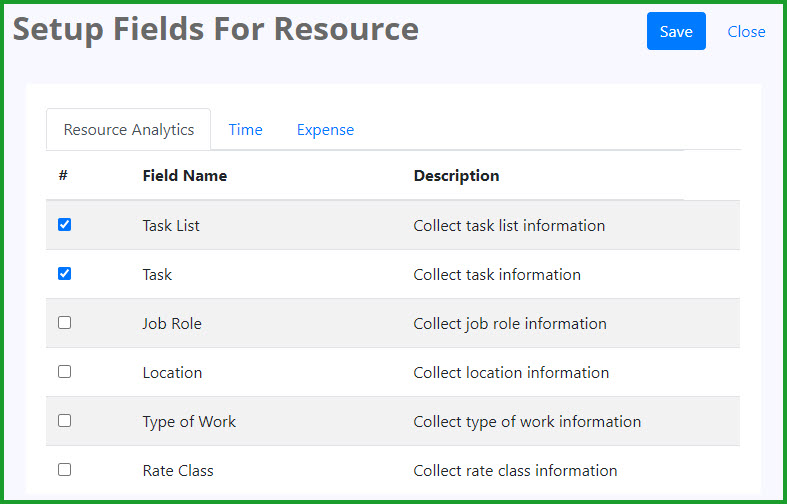Click the blue Save button

click(676, 31)
